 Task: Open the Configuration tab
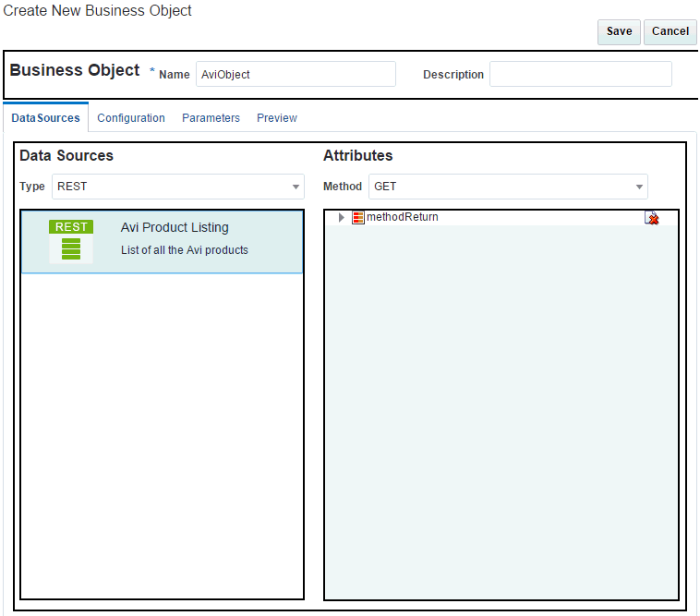[x=131, y=118]
